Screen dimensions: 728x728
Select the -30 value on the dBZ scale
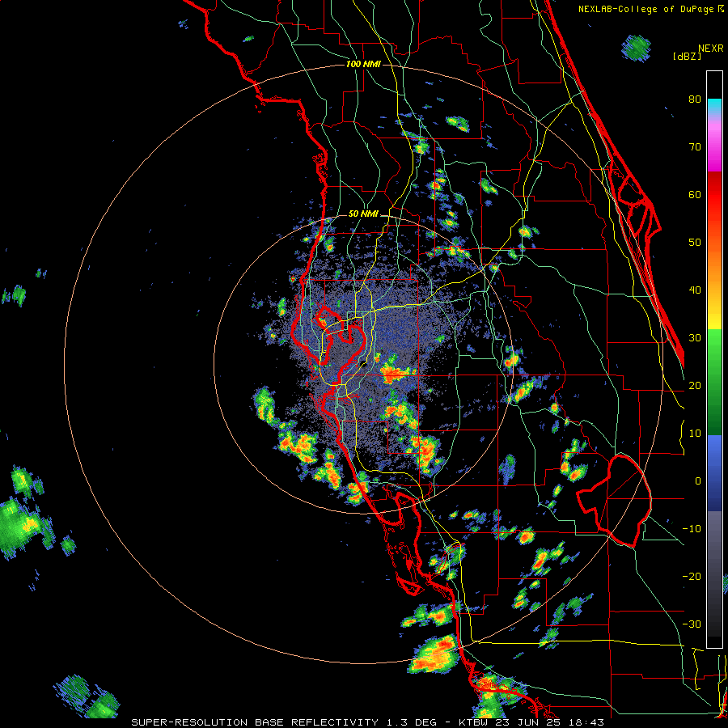click(x=692, y=624)
